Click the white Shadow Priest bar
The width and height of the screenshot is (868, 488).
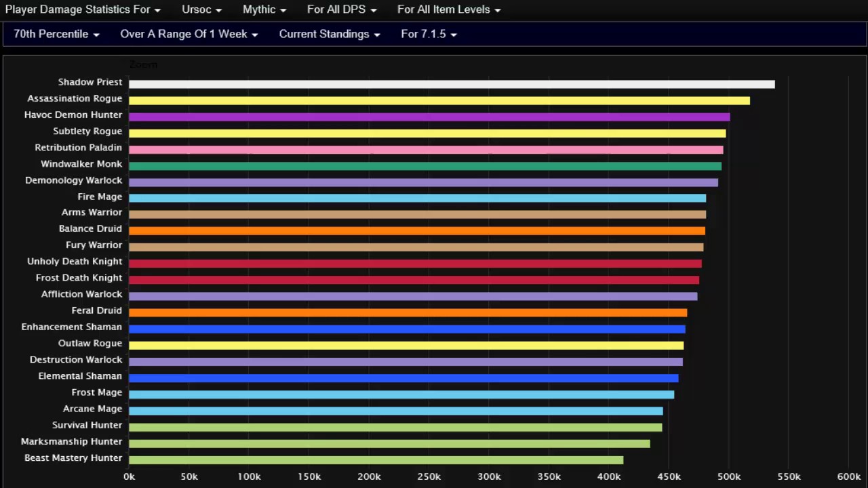(452, 84)
